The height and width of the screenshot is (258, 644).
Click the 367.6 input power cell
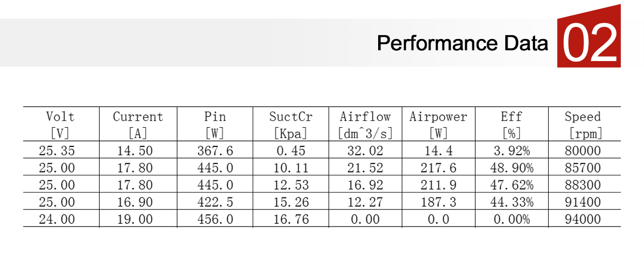215,150
